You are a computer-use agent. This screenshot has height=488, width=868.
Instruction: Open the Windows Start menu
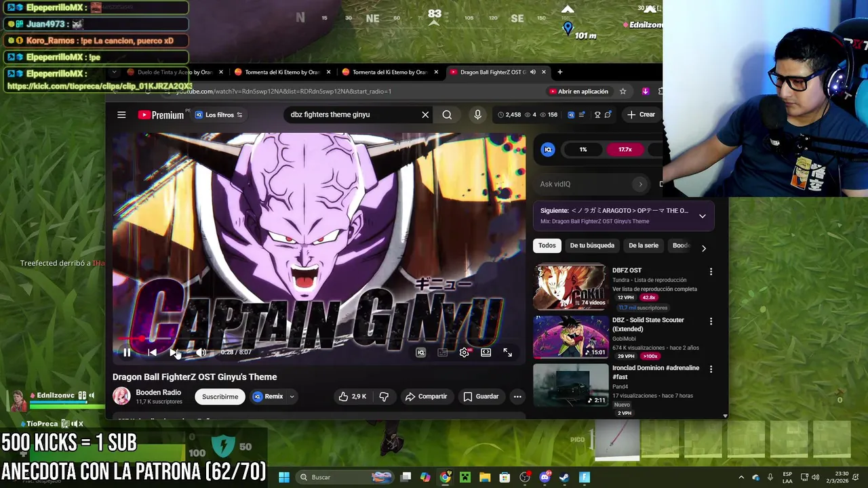284,477
